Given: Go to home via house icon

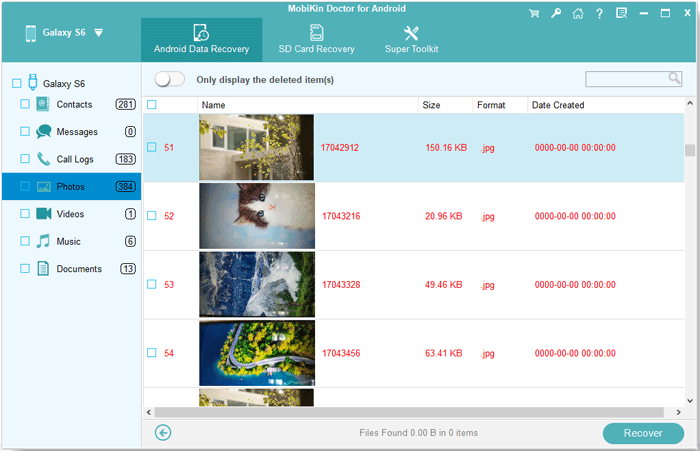Looking at the screenshot, I should click(x=578, y=14).
